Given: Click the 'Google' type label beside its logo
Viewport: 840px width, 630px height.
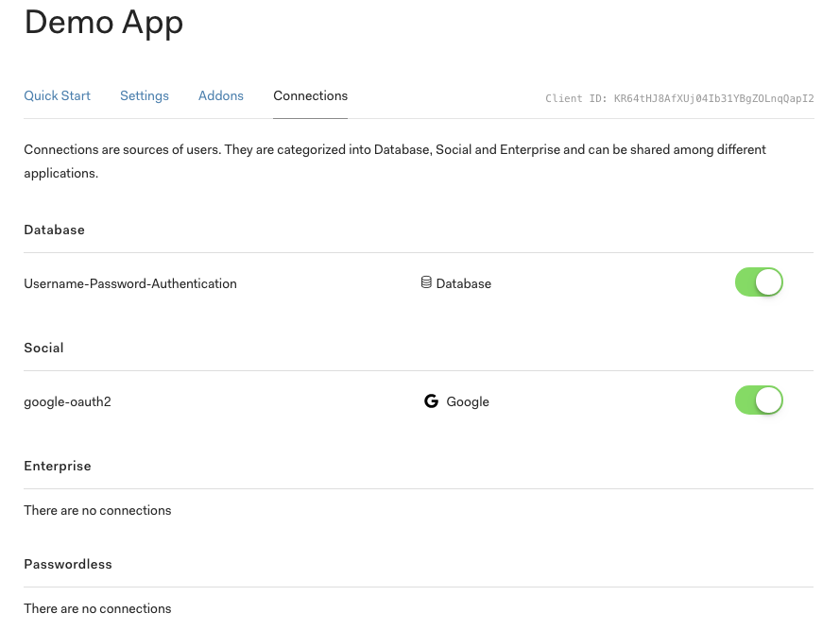Looking at the screenshot, I should (468, 401).
